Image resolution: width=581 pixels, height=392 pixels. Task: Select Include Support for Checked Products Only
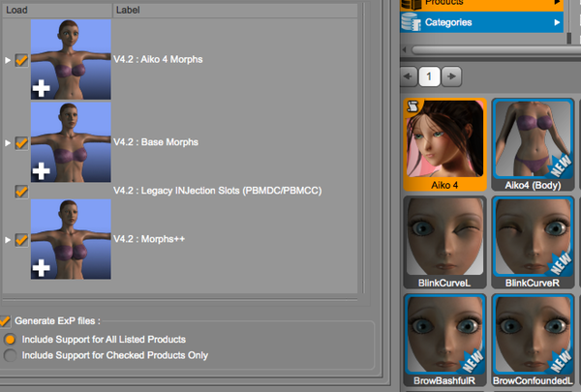pyautogui.click(x=10, y=355)
